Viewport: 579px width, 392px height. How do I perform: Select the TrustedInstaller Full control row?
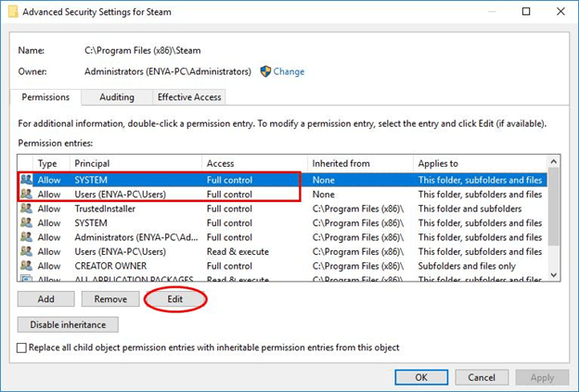point(282,209)
